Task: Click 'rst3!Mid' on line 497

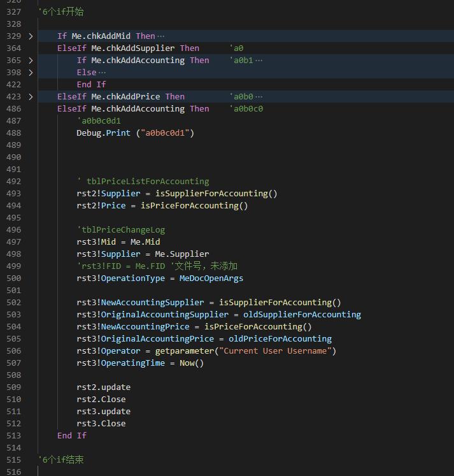Action: tap(96, 242)
